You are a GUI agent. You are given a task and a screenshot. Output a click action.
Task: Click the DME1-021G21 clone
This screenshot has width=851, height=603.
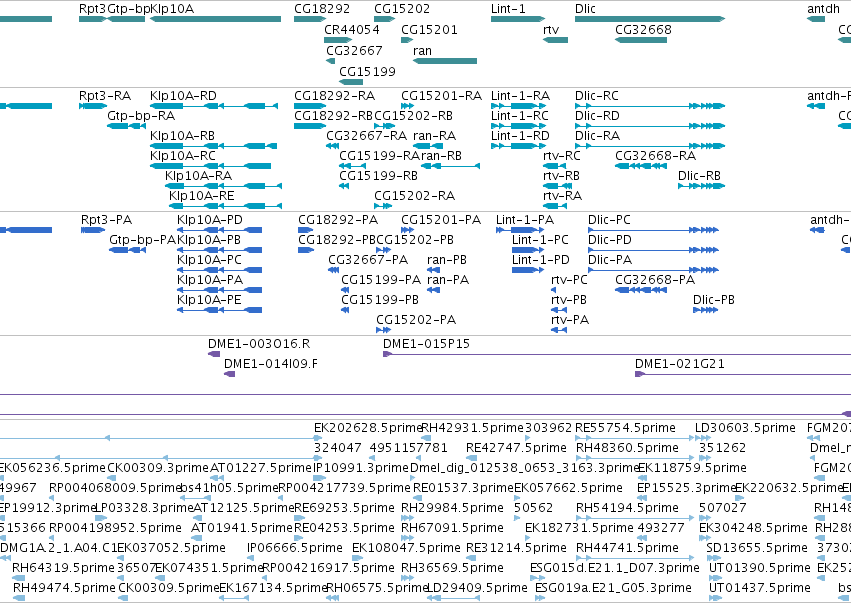(x=743, y=374)
